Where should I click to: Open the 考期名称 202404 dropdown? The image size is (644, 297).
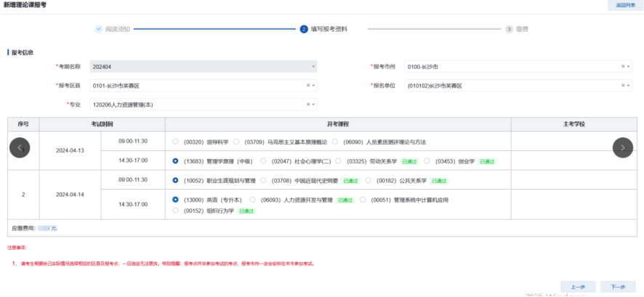204,67
